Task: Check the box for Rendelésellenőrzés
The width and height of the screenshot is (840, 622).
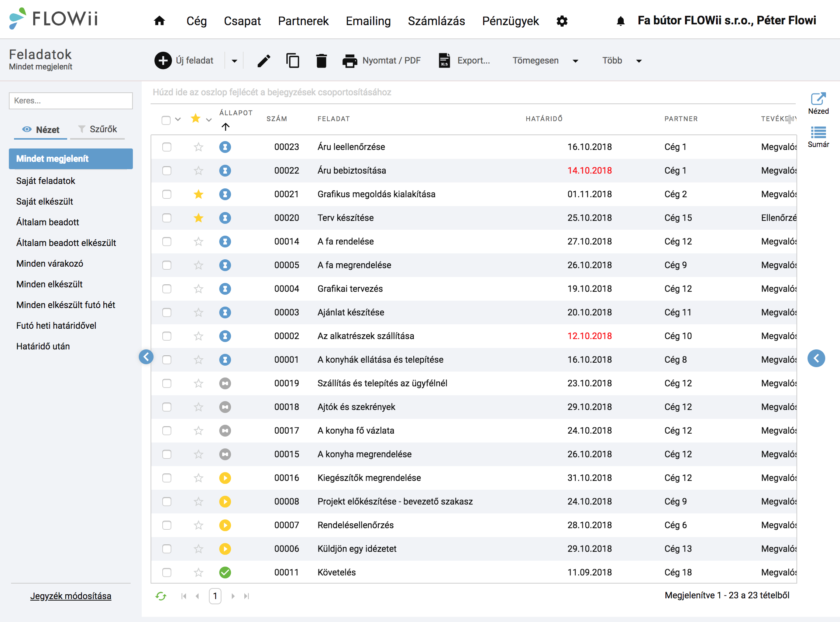Action: click(167, 525)
